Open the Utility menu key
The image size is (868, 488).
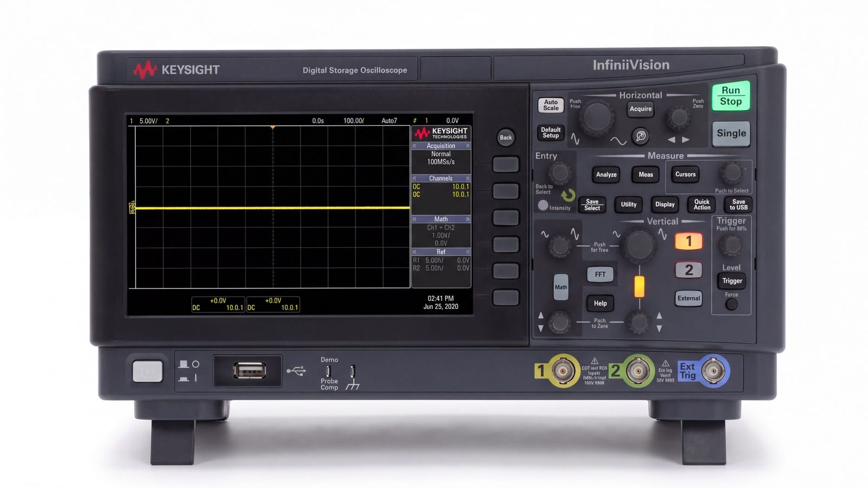click(x=629, y=204)
